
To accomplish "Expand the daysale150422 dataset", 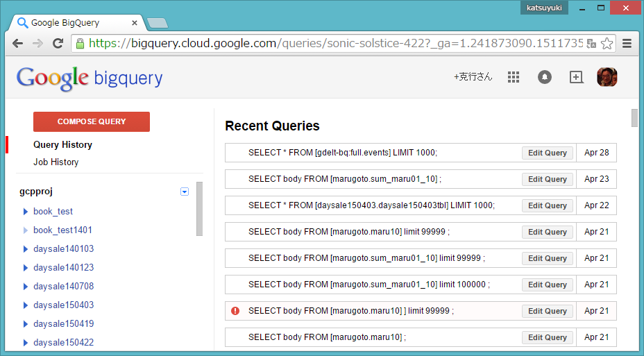I will 26,342.
